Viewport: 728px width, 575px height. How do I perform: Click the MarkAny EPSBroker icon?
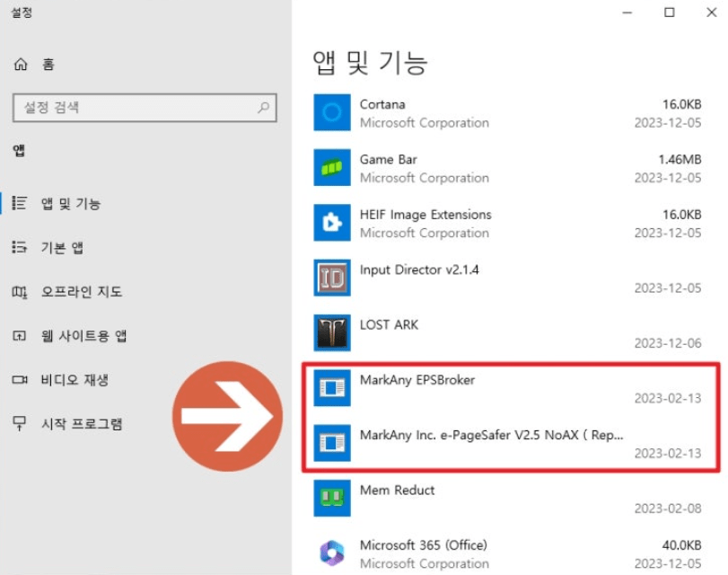(331, 388)
